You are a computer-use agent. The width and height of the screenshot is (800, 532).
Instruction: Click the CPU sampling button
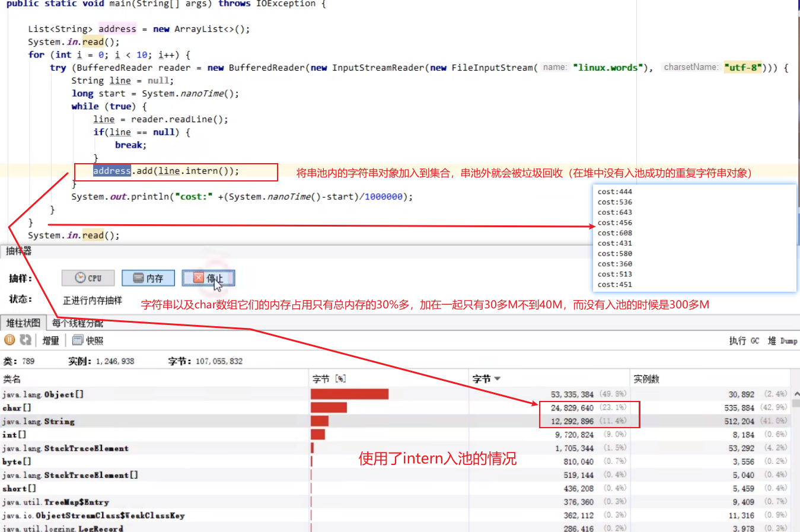tap(88, 278)
